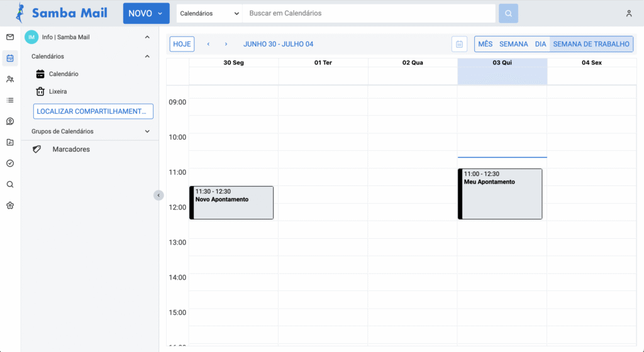Open the Mail icon in left sidebar
Image resolution: width=644 pixels, height=352 pixels.
[10, 37]
